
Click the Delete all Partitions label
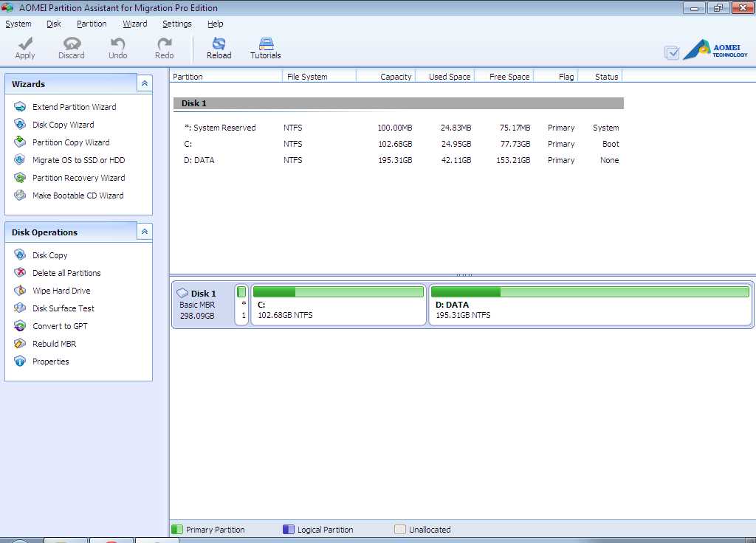coord(66,273)
